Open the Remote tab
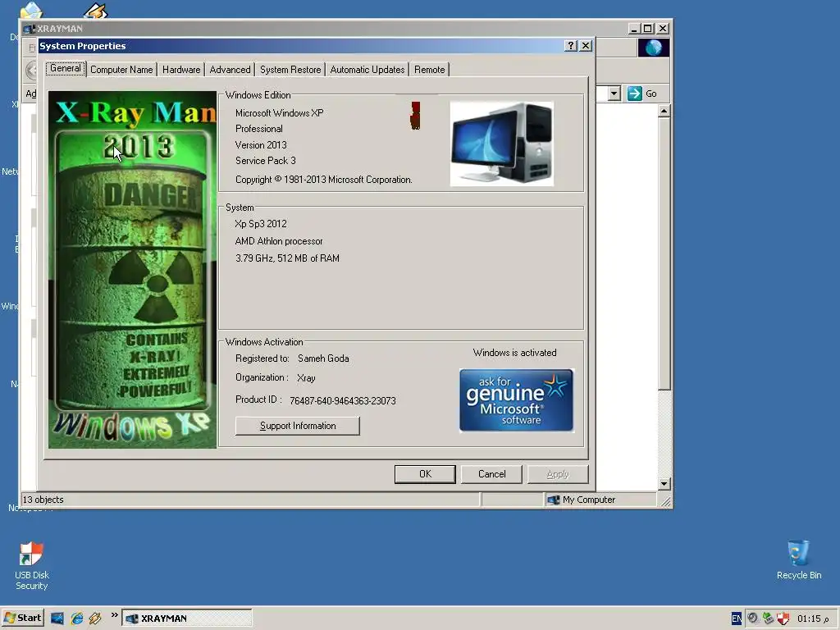This screenshot has width=840, height=630. coord(429,70)
